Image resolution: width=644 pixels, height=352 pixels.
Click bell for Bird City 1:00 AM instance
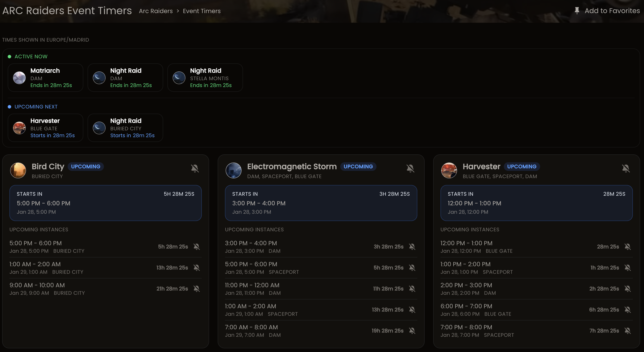(197, 268)
